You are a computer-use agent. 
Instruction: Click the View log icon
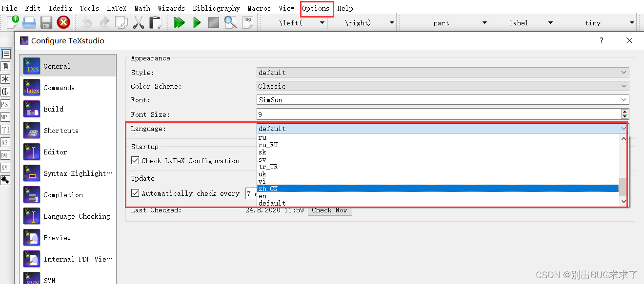click(248, 22)
